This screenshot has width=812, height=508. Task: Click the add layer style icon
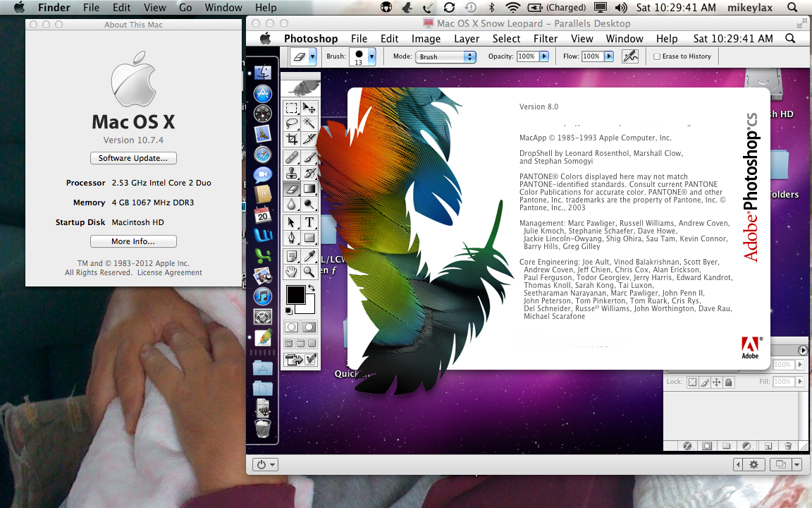pyautogui.click(x=687, y=446)
